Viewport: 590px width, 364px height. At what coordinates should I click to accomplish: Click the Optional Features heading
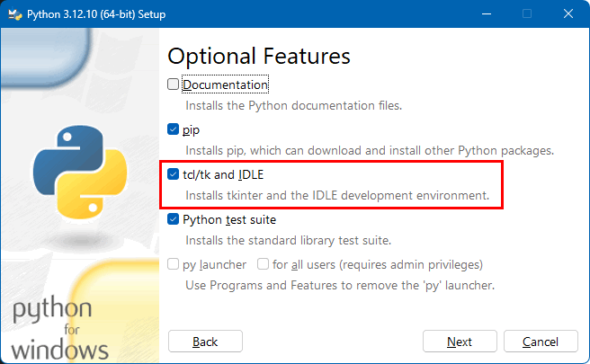point(259,57)
